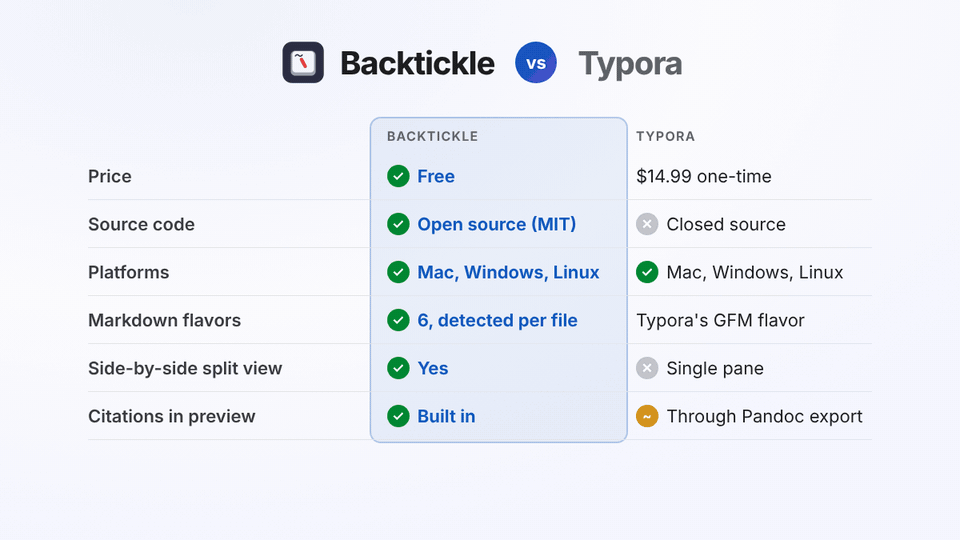The height and width of the screenshot is (540, 960).
Task: Click the green check next to Free
Action: coord(398,176)
